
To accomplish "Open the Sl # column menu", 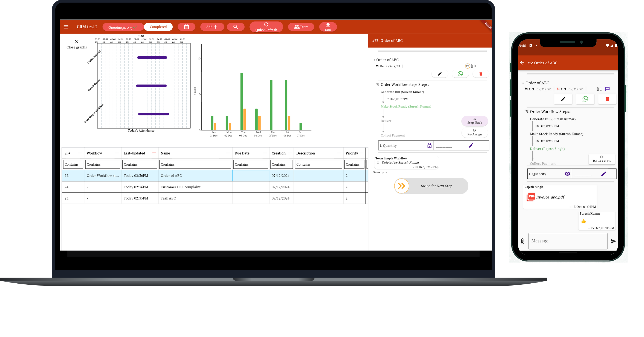I will point(80,153).
